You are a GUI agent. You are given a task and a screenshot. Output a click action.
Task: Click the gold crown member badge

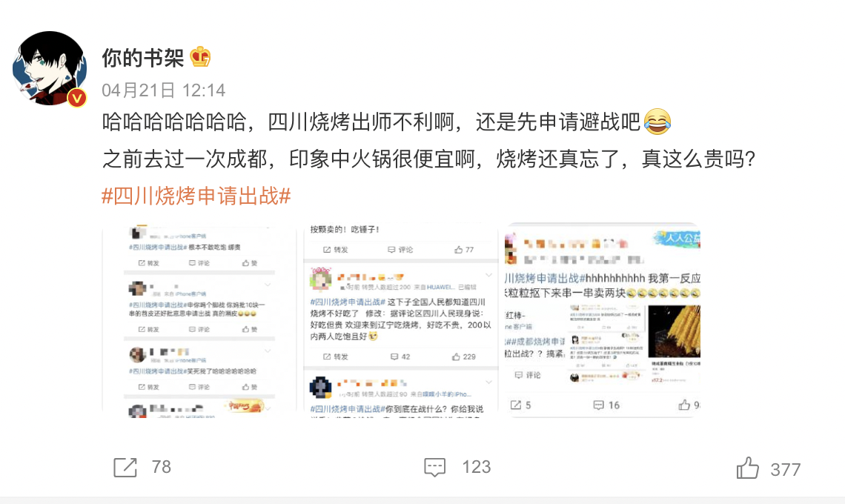coord(200,57)
